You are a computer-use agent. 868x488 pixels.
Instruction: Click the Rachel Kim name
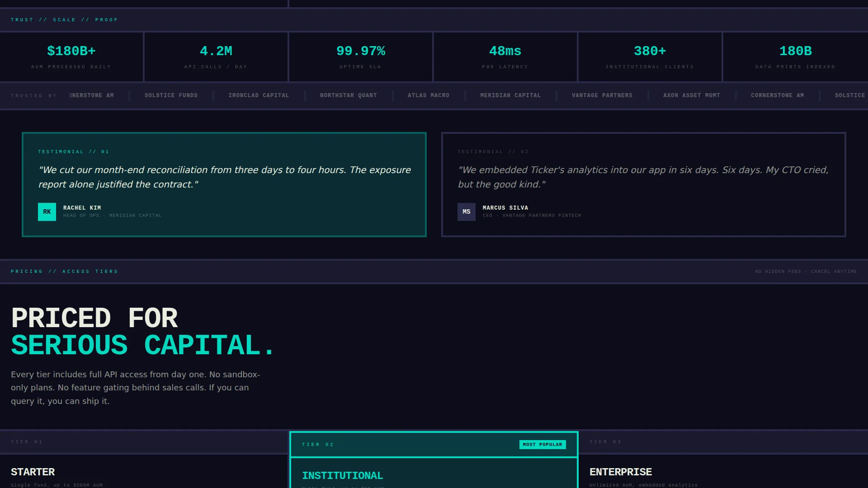coord(82,208)
